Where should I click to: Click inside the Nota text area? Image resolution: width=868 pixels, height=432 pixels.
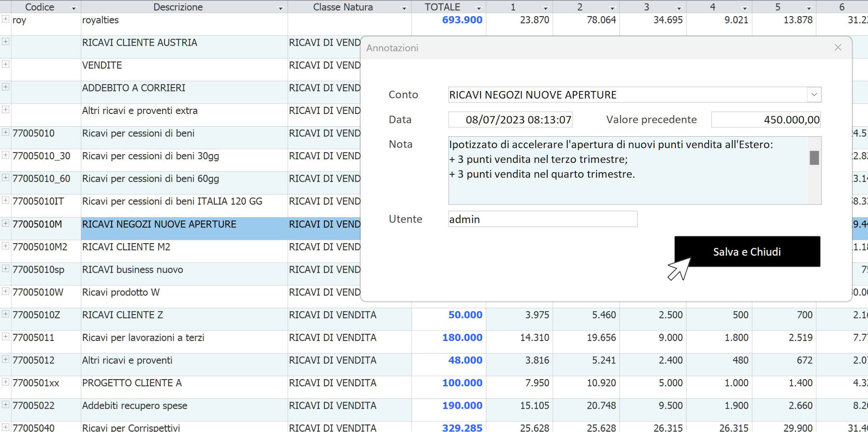[628, 170]
